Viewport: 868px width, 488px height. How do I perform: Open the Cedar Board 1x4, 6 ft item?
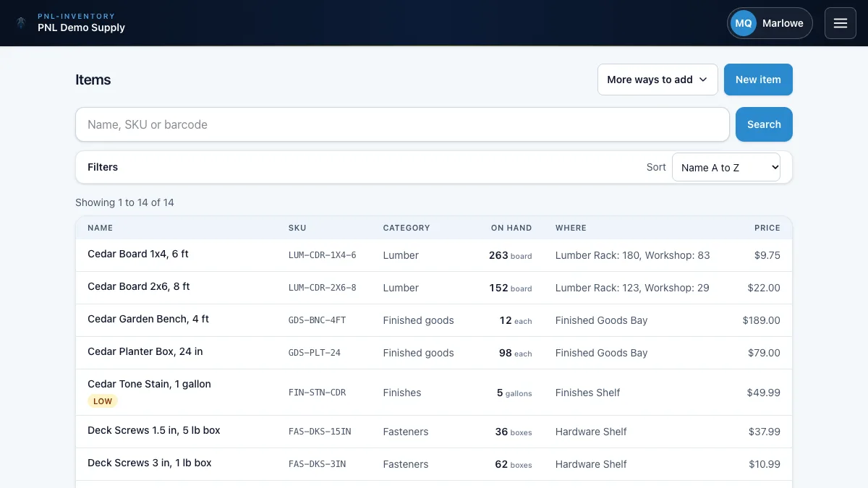(138, 254)
